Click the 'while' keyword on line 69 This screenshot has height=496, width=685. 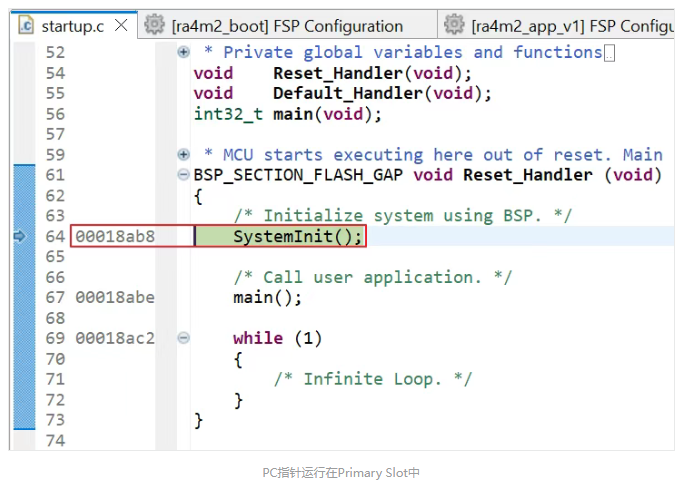[x=258, y=338]
